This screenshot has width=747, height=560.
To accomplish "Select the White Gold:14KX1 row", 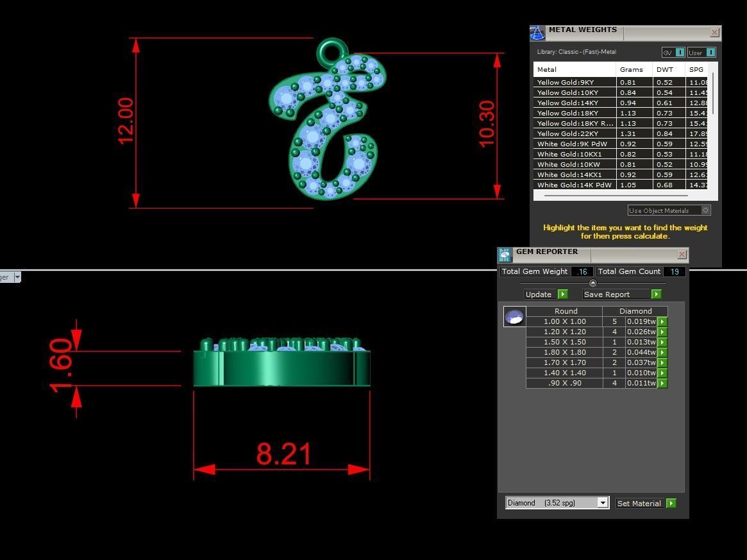I will pos(621,174).
